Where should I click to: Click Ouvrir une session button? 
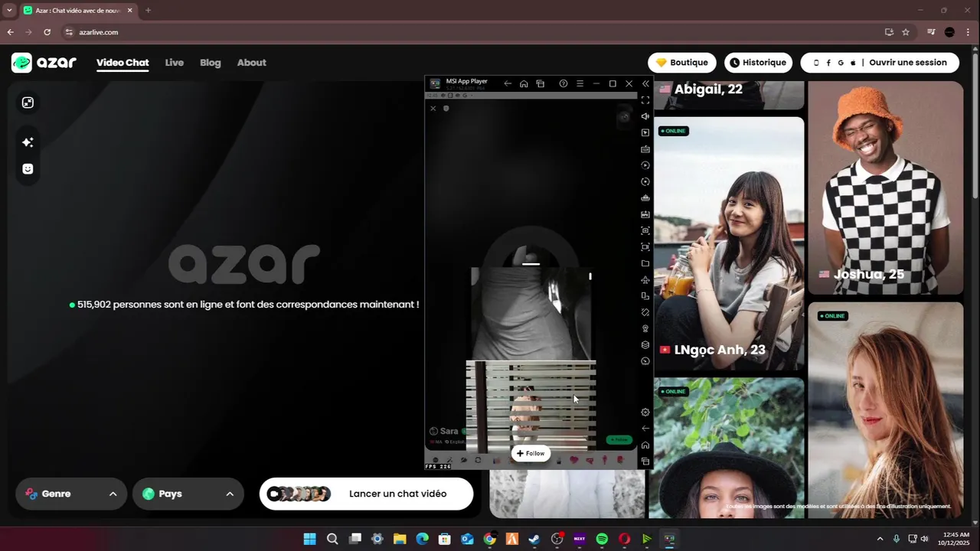(x=880, y=63)
